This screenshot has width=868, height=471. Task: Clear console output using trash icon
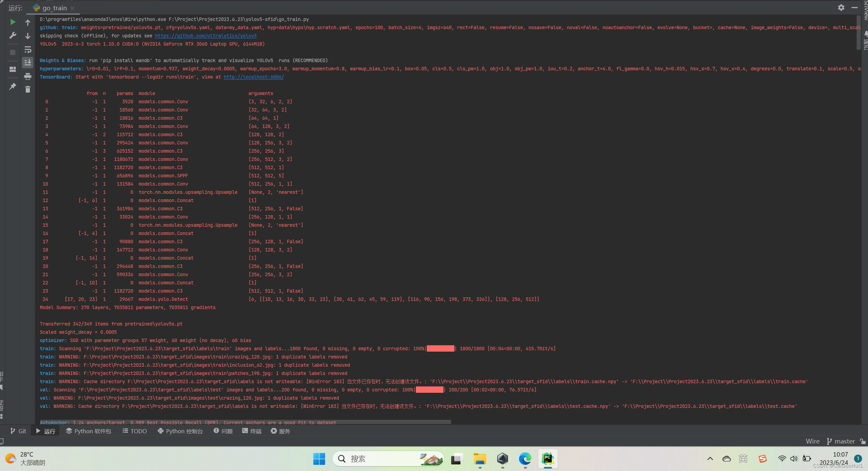[x=28, y=89]
